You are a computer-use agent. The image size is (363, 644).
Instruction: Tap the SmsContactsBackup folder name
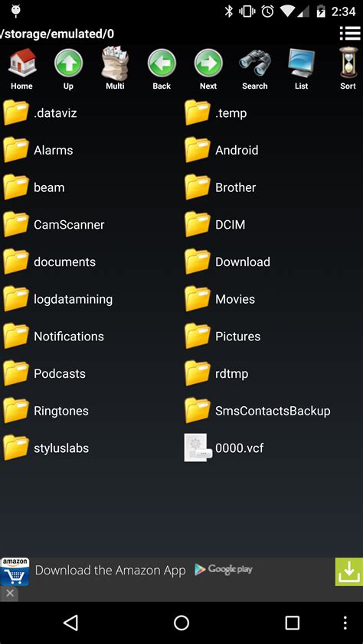[273, 411]
